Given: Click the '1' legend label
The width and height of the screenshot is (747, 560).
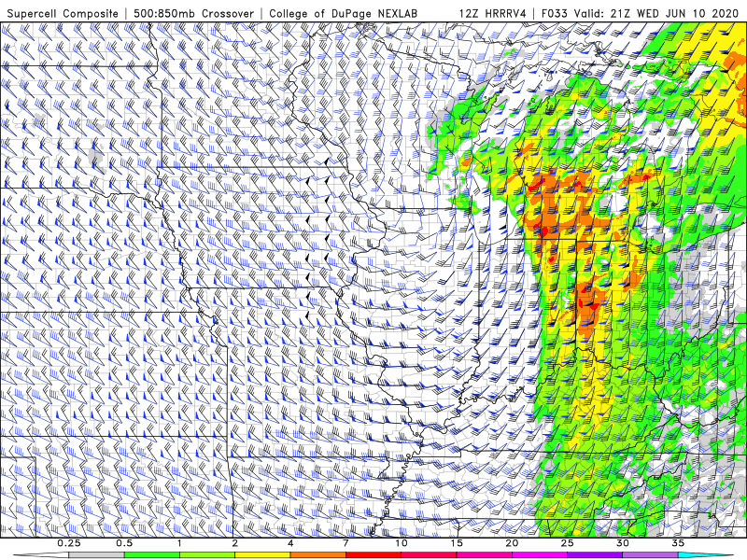Looking at the screenshot, I should [x=179, y=543].
